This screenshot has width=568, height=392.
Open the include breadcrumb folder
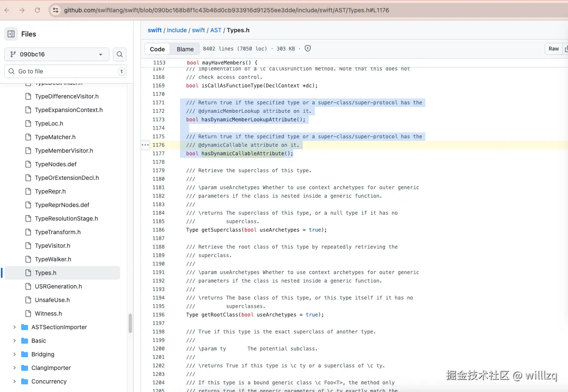pyautogui.click(x=177, y=30)
